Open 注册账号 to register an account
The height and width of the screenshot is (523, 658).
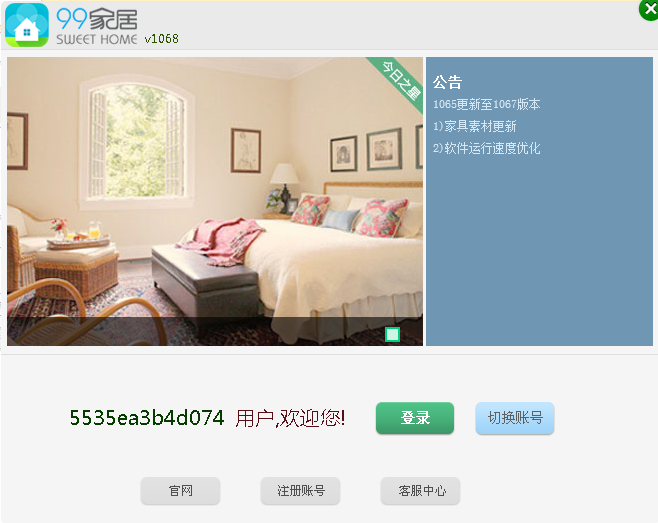click(x=300, y=491)
